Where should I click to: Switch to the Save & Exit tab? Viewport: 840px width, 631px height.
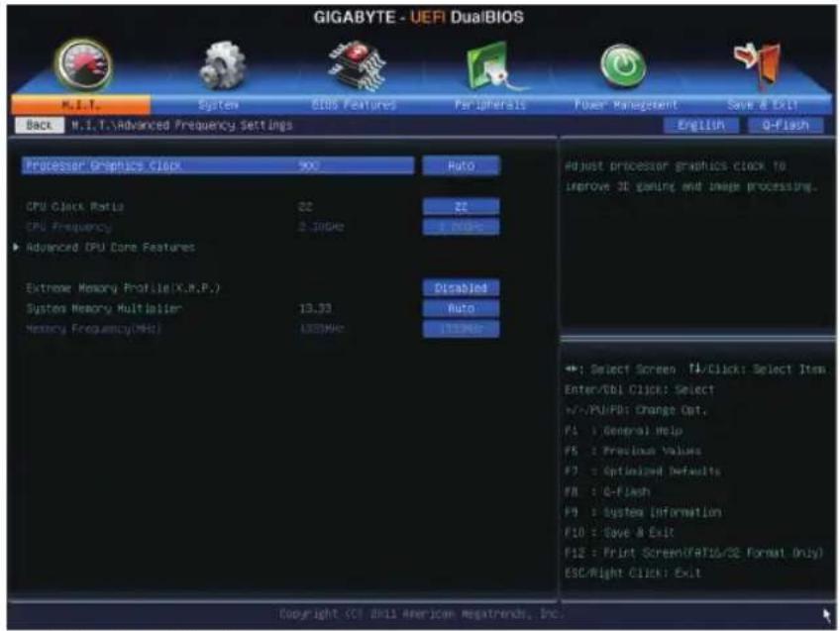point(763,104)
